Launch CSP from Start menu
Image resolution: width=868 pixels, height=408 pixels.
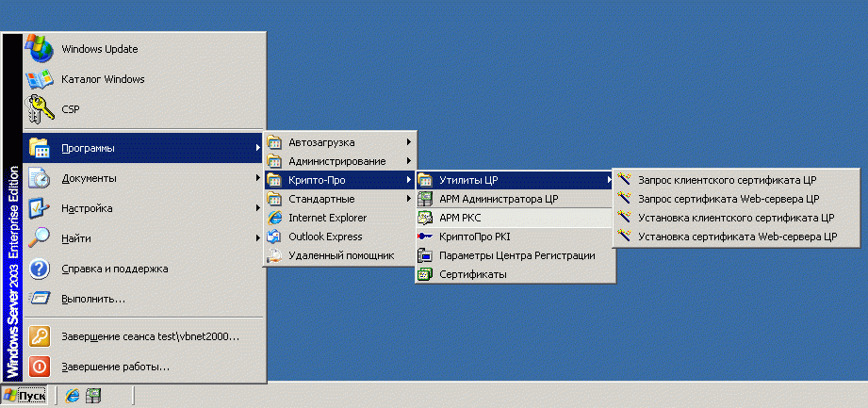pyautogui.click(x=144, y=109)
